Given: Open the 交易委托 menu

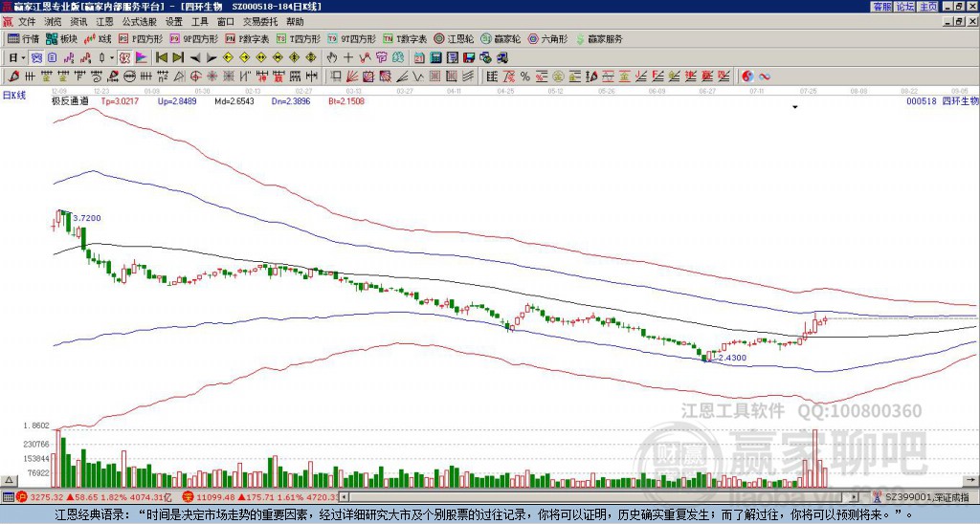Looking at the screenshot, I should (x=260, y=22).
